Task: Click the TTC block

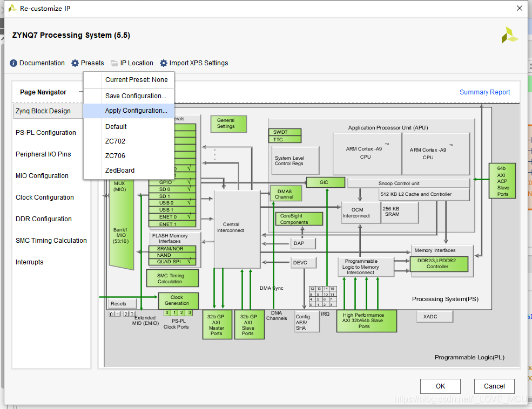Action: (x=285, y=139)
